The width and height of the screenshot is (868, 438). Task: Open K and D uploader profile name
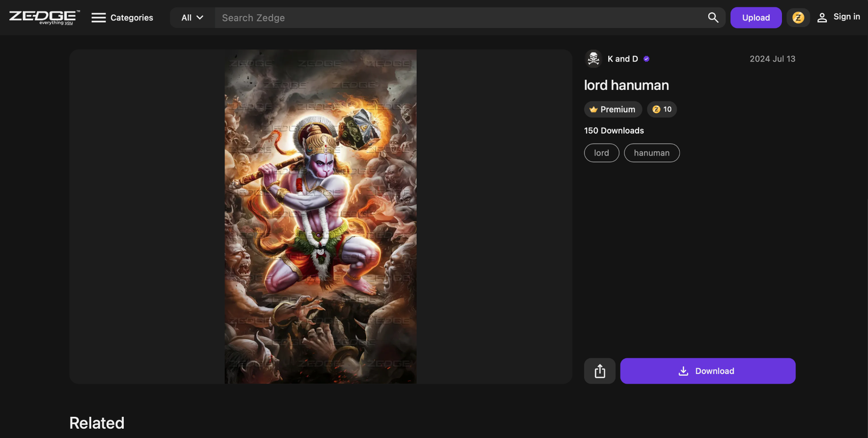(x=622, y=59)
